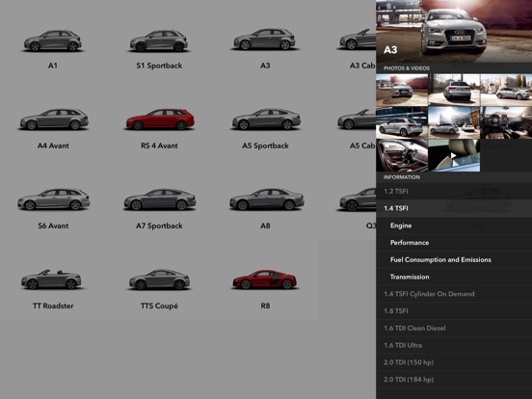
Task: Open the dashboard steering wheel interior photo
Action: (506, 122)
